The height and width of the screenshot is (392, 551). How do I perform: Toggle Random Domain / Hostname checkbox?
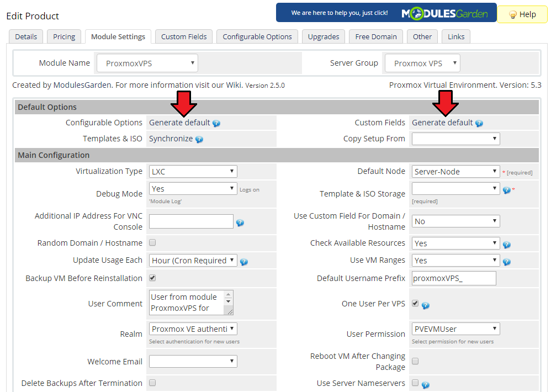(x=152, y=242)
